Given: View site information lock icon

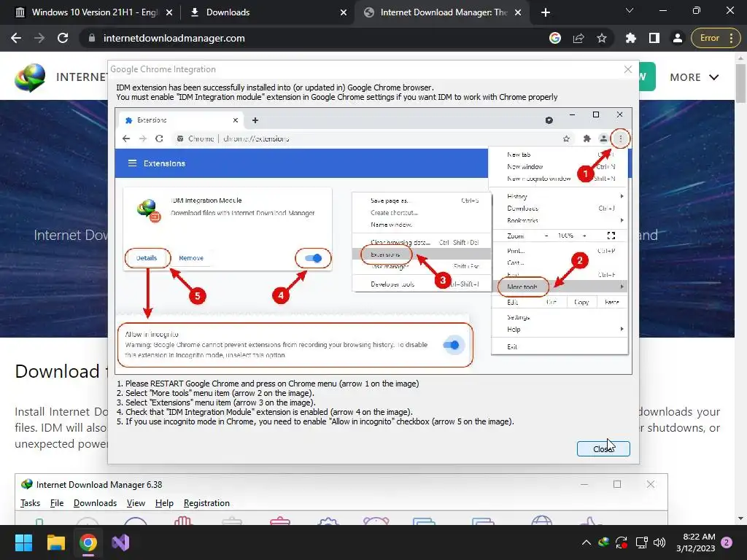Looking at the screenshot, I should 92,38.
